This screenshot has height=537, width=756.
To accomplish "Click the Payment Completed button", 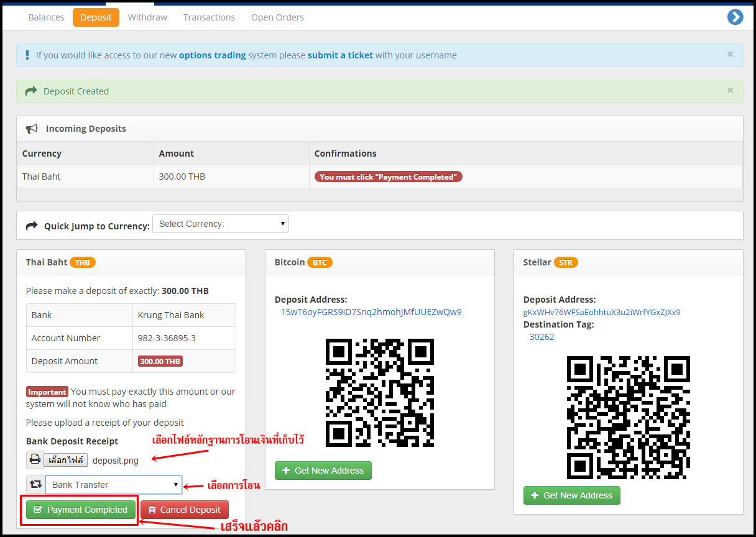I will point(81,510).
